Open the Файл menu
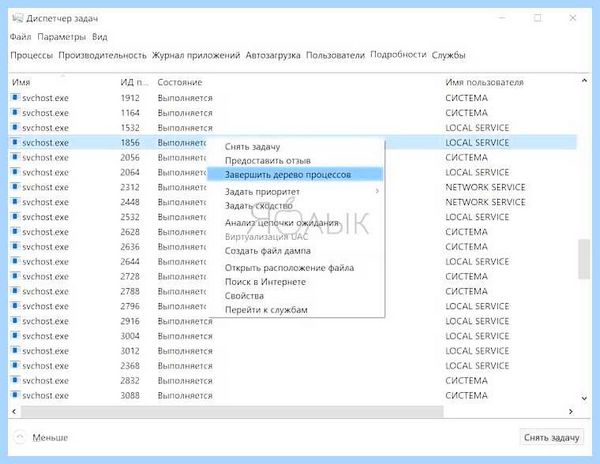Viewport: 600px width, 464px height. (20, 37)
